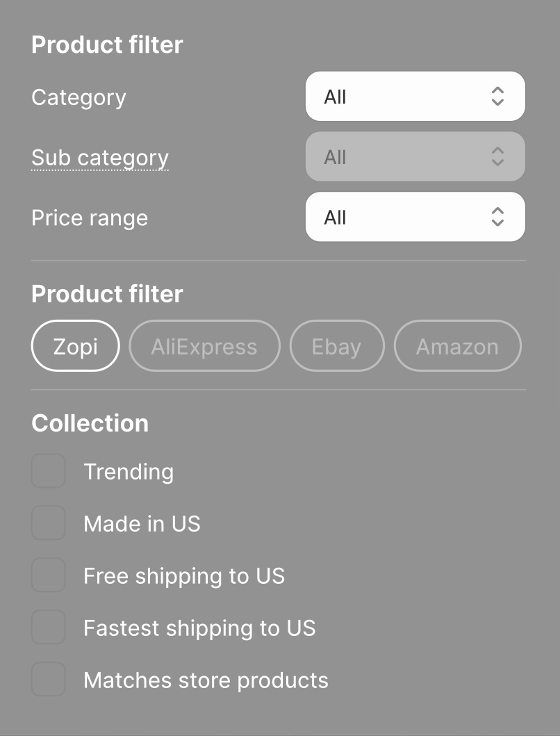
Task: Click the Free shipping to US label
Action: click(x=184, y=575)
